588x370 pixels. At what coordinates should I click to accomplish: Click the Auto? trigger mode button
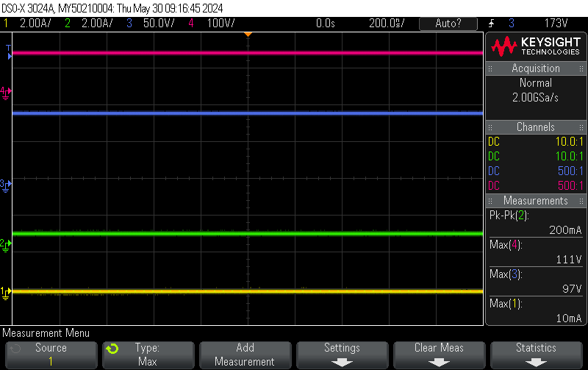[448, 24]
